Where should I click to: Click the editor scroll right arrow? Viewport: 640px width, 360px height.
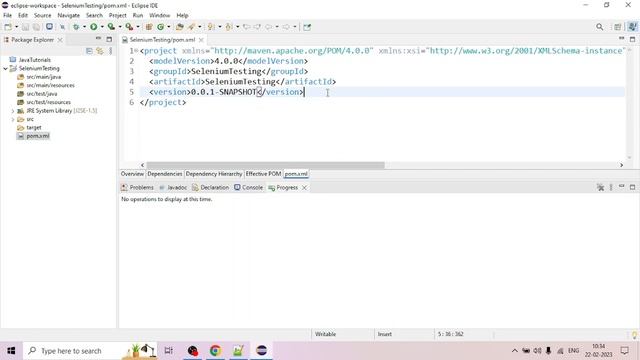click(621, 165)
